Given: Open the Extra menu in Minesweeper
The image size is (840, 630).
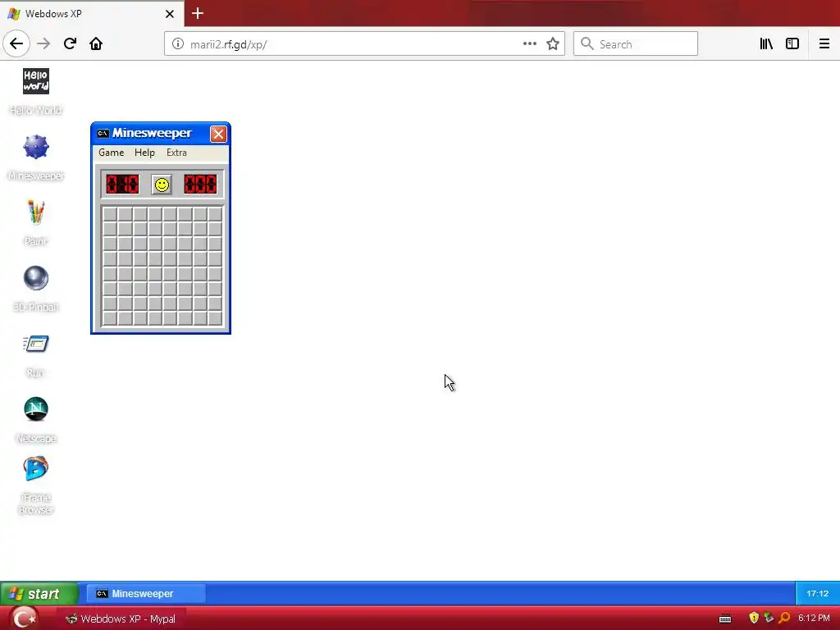Looking at the screenshot, I should click(177, 153).
